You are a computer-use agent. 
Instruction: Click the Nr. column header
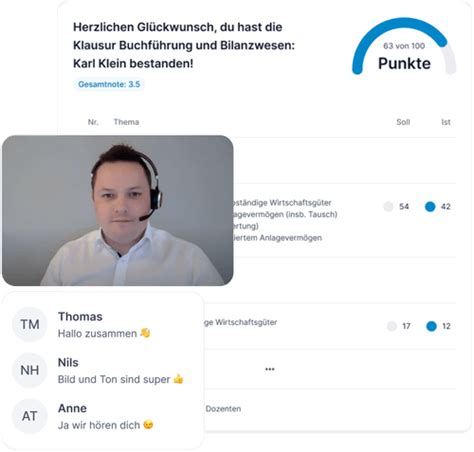93,122
